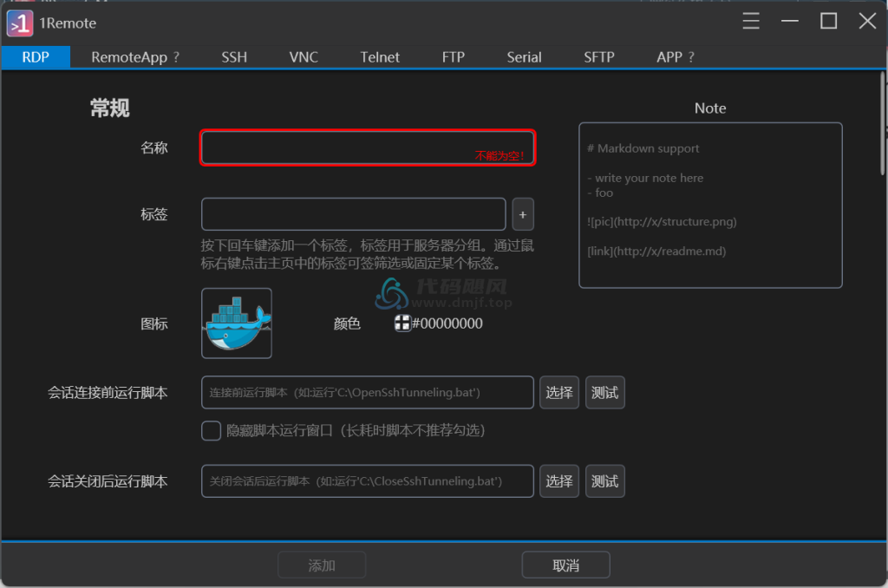Viewport: 888px width, 588px height.
Task: Focus the 名称 name input field
Action: coord(368,147)
